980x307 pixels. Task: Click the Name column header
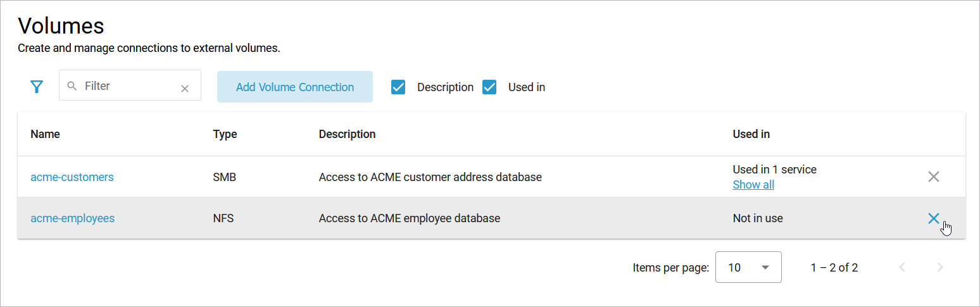(x=45, y=134)
